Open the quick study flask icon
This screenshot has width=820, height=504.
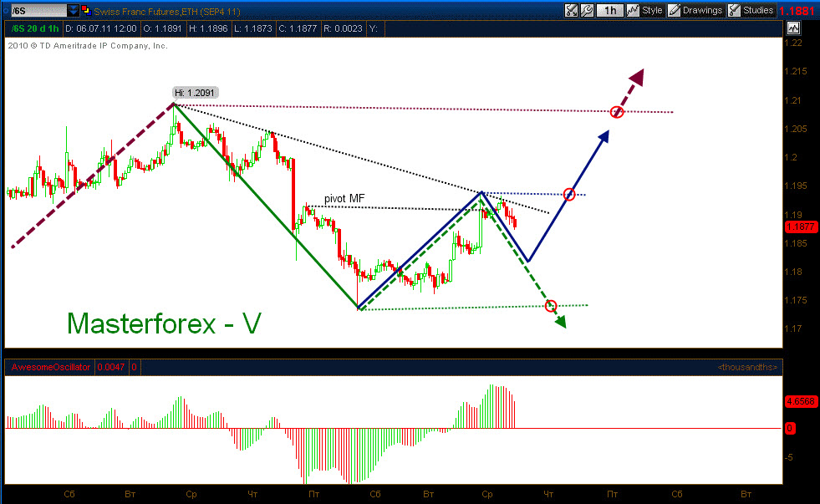[x=571, y=11]
